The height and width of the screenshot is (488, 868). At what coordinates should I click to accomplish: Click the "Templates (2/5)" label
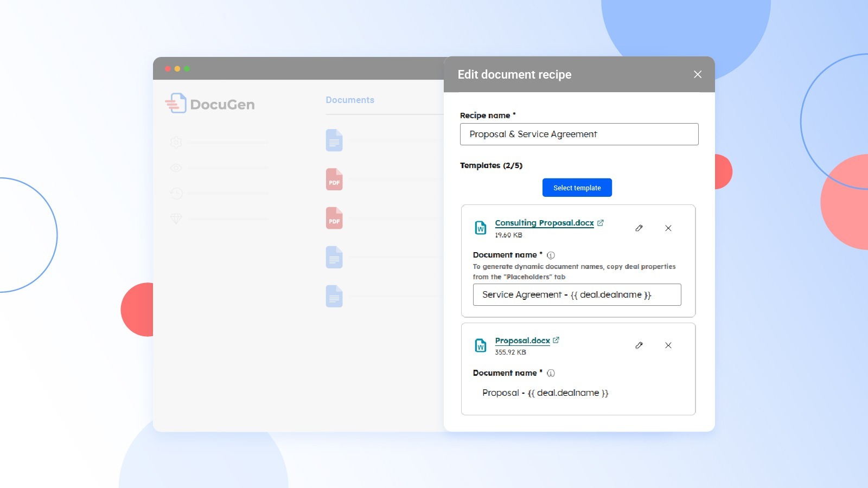pyautogui.click(x=491, y=165)
